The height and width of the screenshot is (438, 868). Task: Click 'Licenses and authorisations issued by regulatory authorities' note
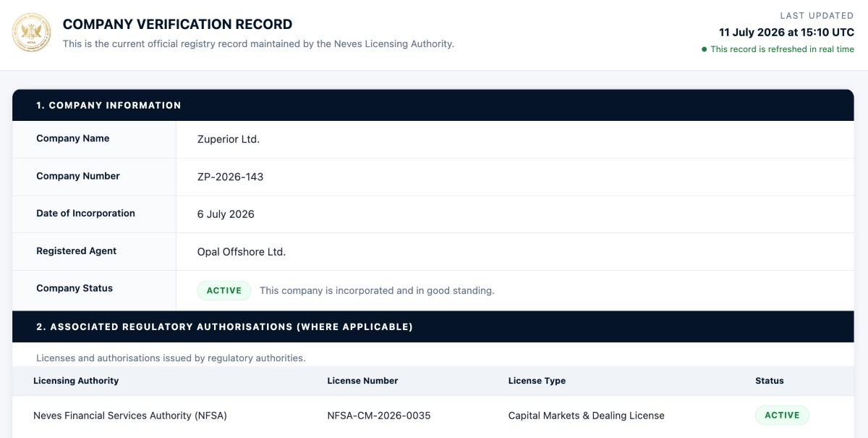(x=171, y=358)
